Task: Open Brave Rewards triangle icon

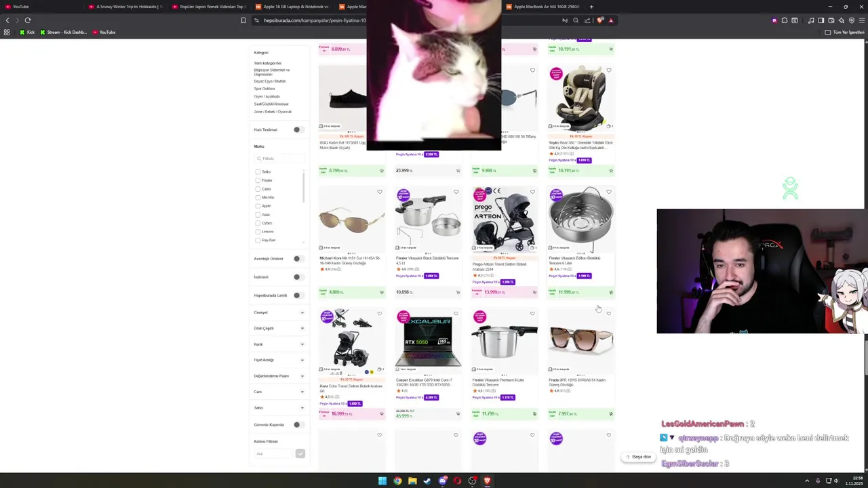Action: 611,20
